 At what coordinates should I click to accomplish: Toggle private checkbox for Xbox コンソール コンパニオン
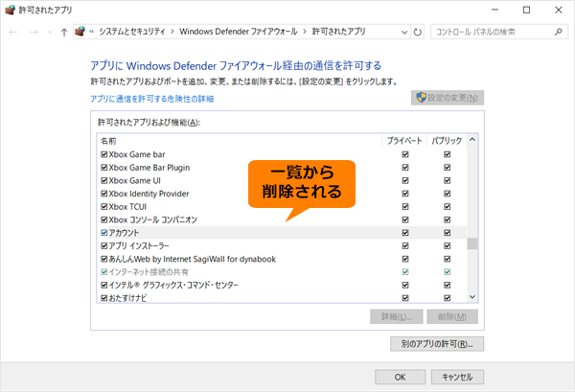tap(405, 219)
